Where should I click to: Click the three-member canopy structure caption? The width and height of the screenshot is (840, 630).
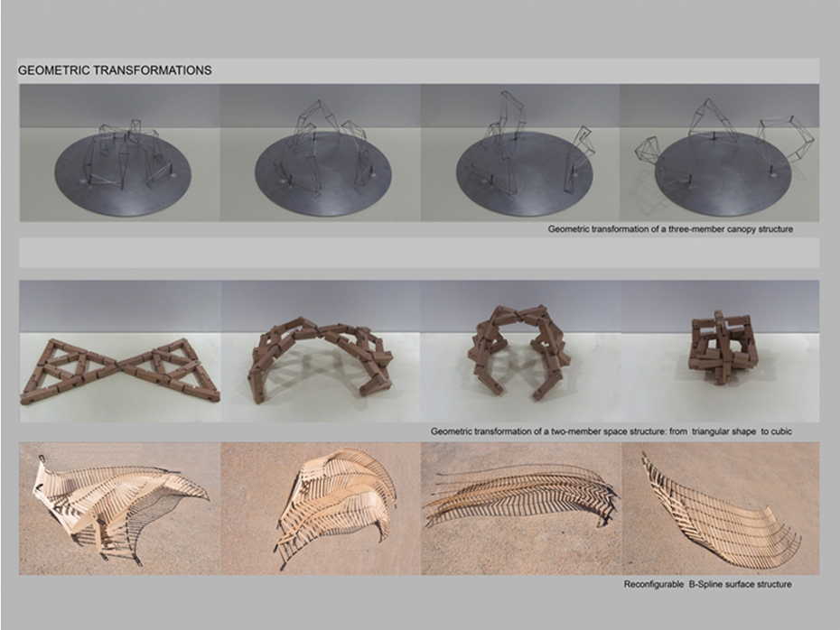670,229
